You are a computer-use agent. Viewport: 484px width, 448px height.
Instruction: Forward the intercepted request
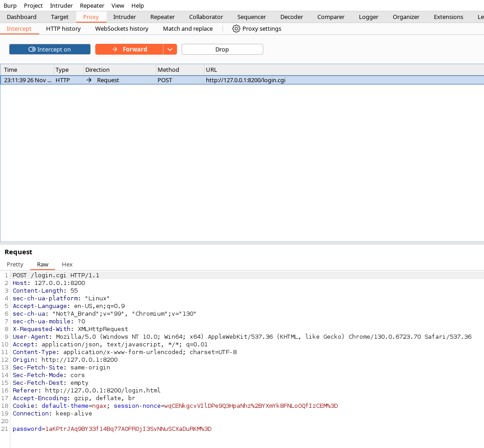tap(129, 49)
